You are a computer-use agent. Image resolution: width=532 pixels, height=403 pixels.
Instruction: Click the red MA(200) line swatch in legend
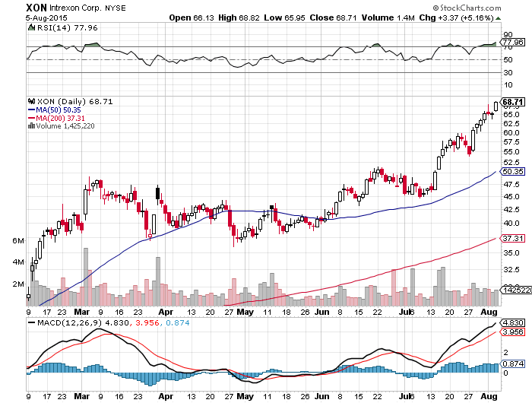point(32,118)
